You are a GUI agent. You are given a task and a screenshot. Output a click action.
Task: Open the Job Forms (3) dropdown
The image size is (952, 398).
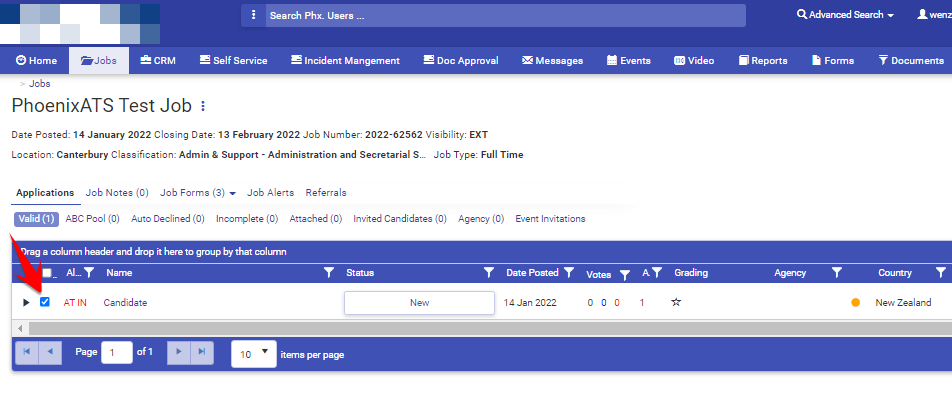198,193
